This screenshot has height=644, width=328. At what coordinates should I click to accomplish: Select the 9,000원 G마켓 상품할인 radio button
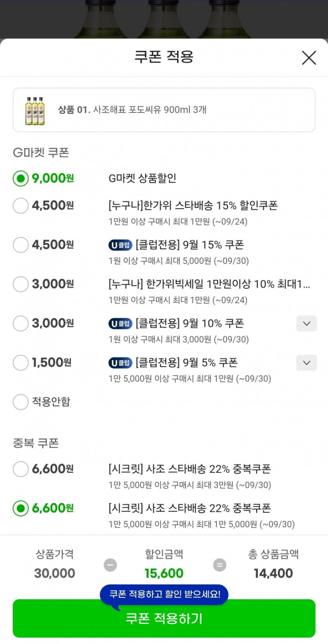pyautogui.click(x=21, y=178)
